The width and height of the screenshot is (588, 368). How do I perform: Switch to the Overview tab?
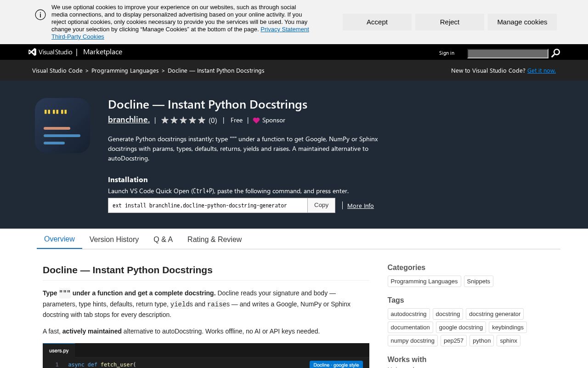click(59, 239)
